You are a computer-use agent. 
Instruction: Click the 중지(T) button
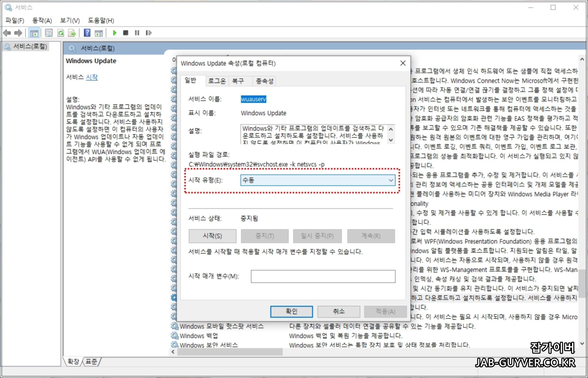coord(265,236)
